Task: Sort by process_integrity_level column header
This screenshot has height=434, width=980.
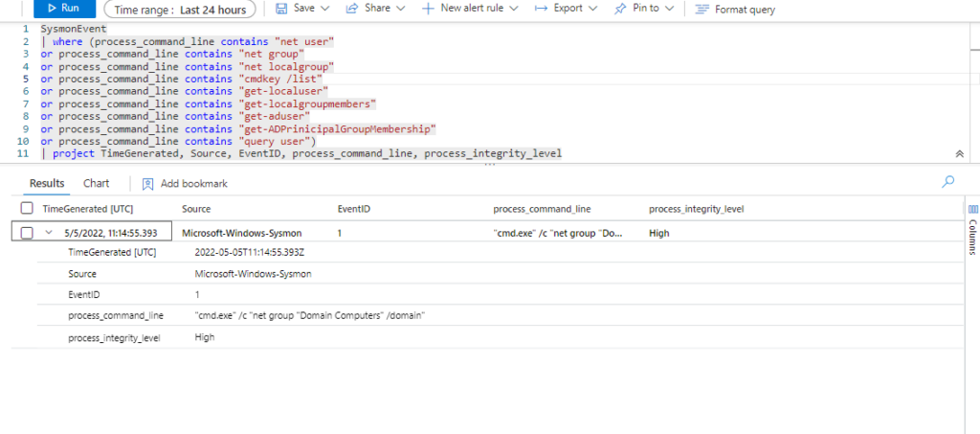Action: (696, 209)
